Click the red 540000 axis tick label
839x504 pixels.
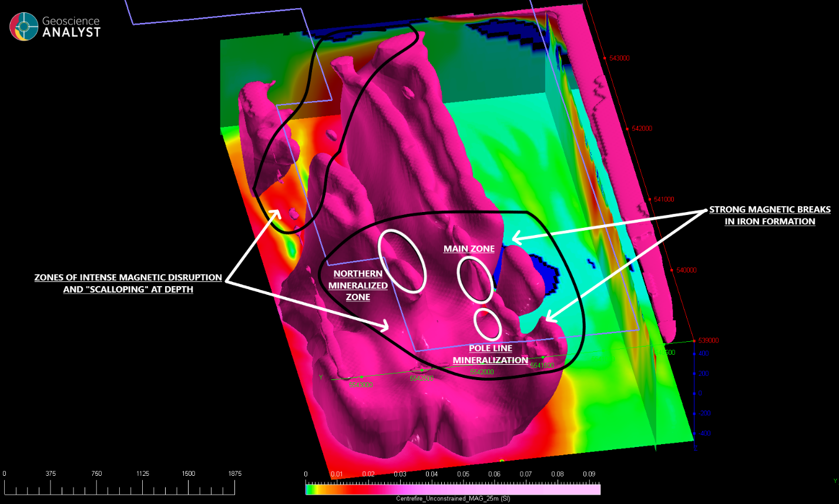point(686,270)
